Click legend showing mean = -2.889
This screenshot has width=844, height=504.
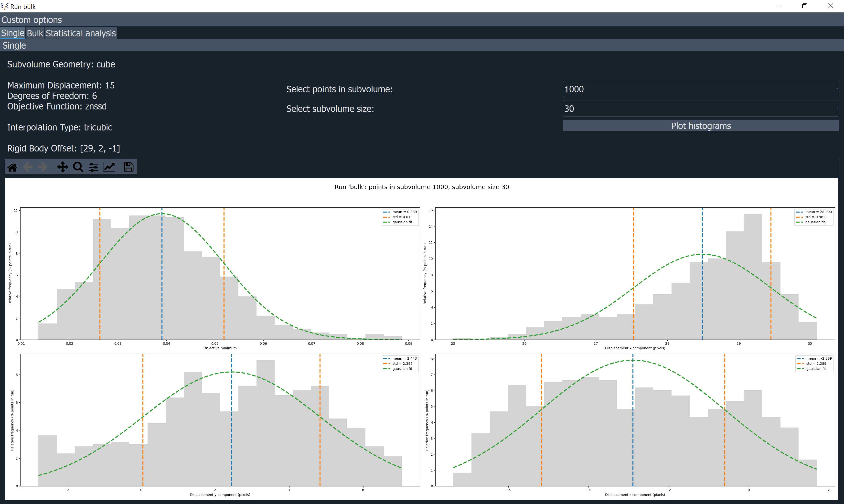pos(814,363)
